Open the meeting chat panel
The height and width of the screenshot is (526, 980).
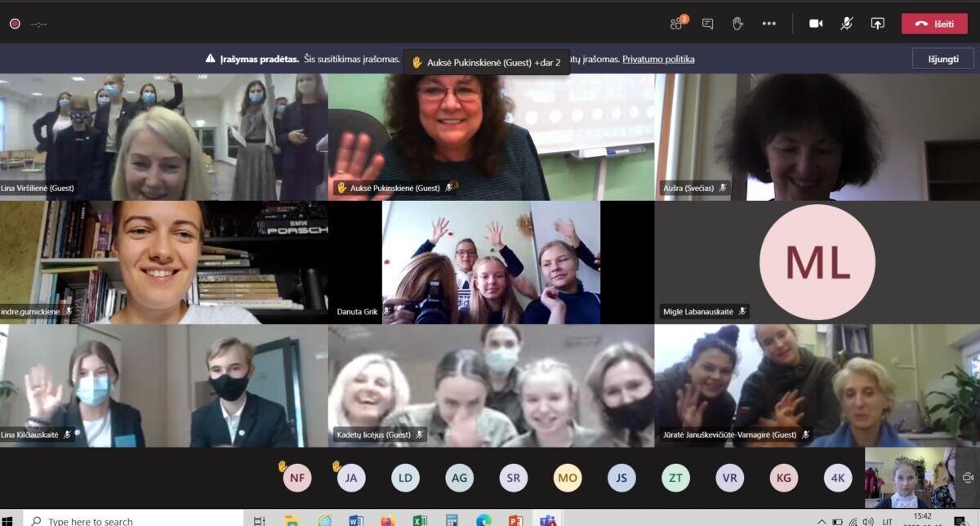coord(707,24)
